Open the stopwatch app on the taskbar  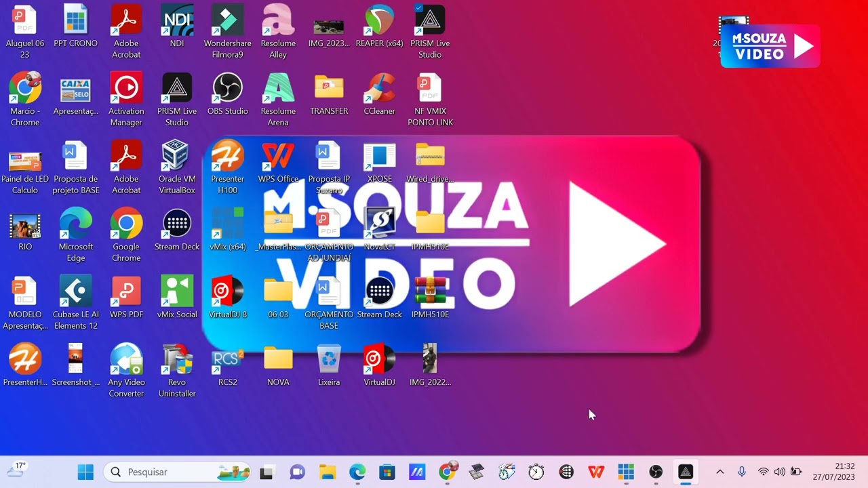(x=536, y=472)
